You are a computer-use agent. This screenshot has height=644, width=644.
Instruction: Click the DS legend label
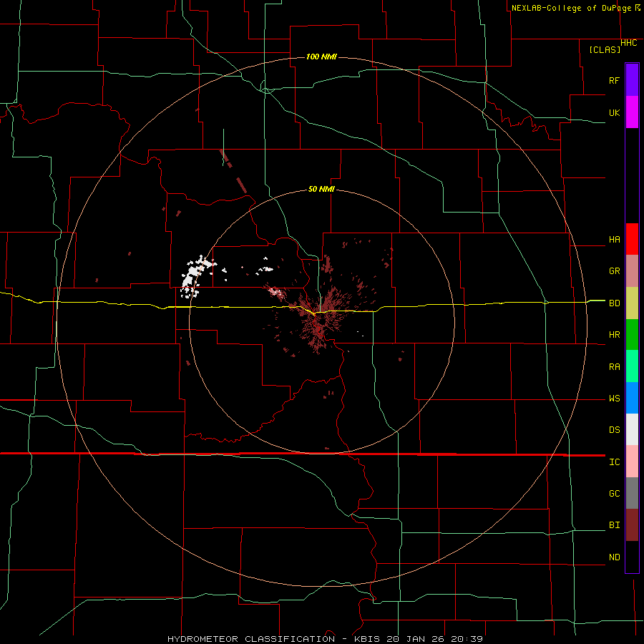coord(614,430)
